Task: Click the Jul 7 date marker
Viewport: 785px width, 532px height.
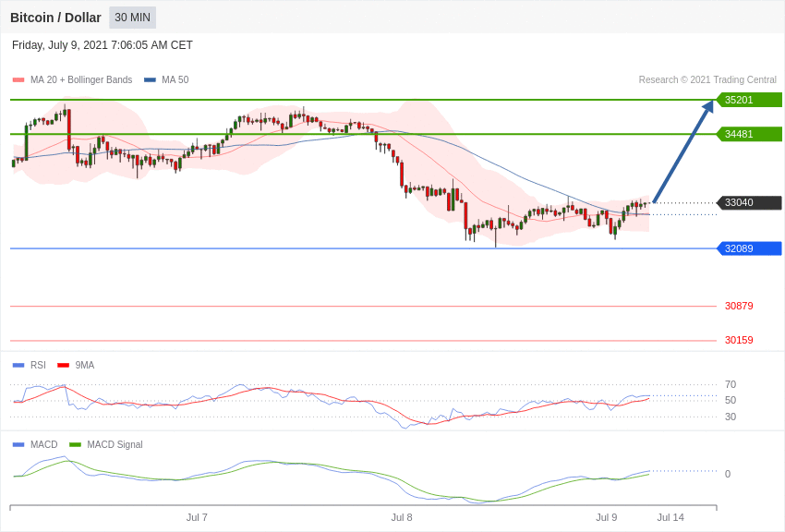Action: (x=197, y=517)
